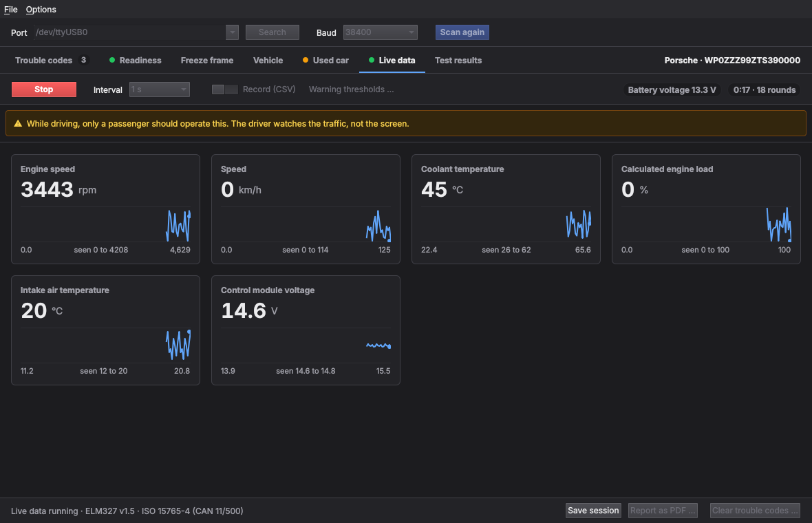
Task: Click the Intake air temperature sparkline chart
Action: click(x=106, y=346)
